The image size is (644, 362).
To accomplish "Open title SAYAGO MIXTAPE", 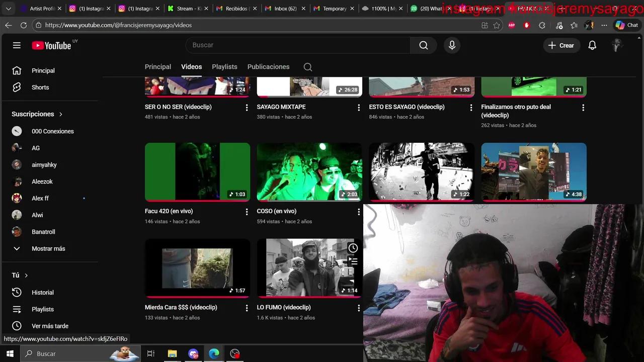I will point(281,107).
